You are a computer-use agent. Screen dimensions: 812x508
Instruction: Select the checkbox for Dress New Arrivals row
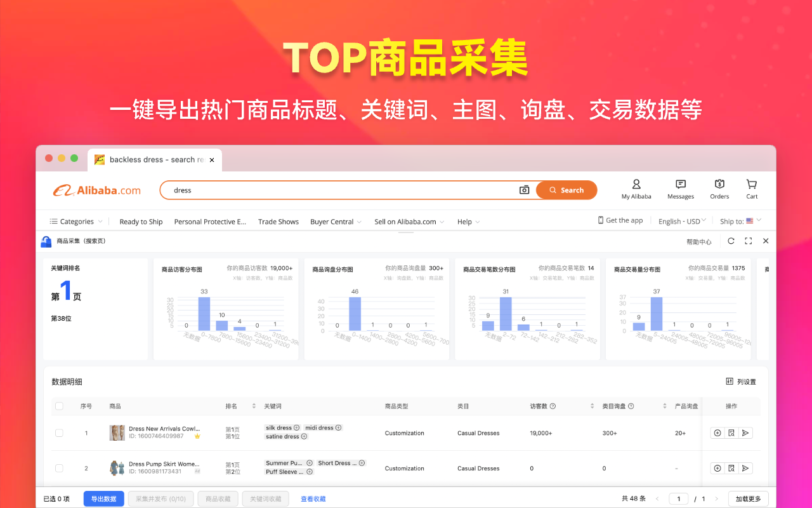point(59,432)
